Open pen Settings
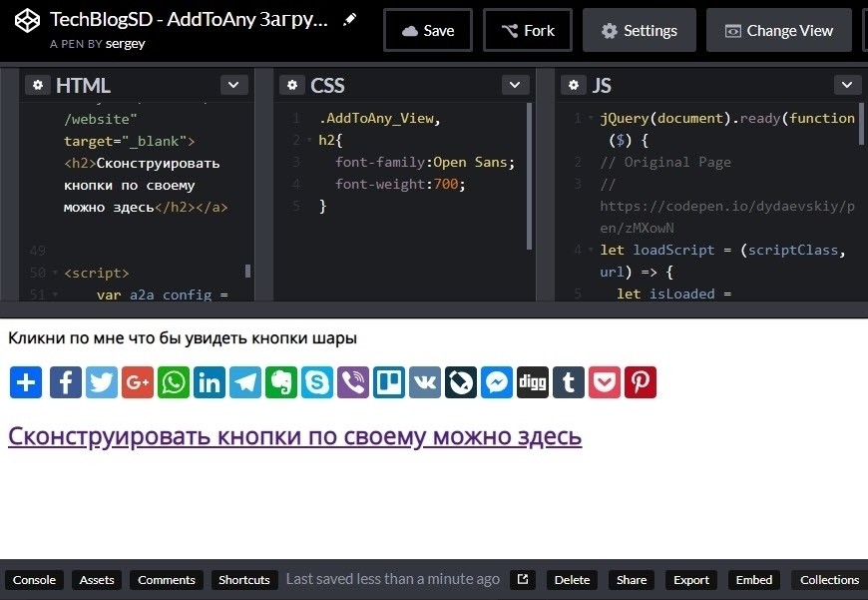The width and height of the screenshot is (868, 600). [640, 30]
